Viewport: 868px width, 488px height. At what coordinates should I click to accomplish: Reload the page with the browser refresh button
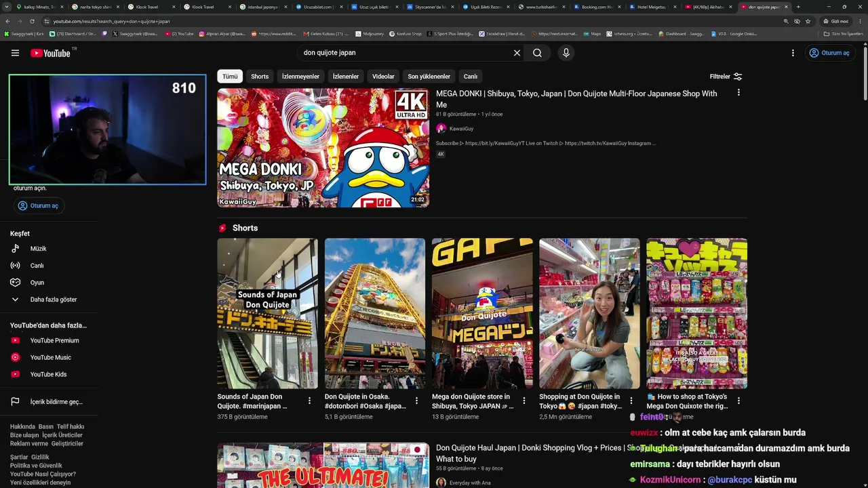click(x=33, y=21)
